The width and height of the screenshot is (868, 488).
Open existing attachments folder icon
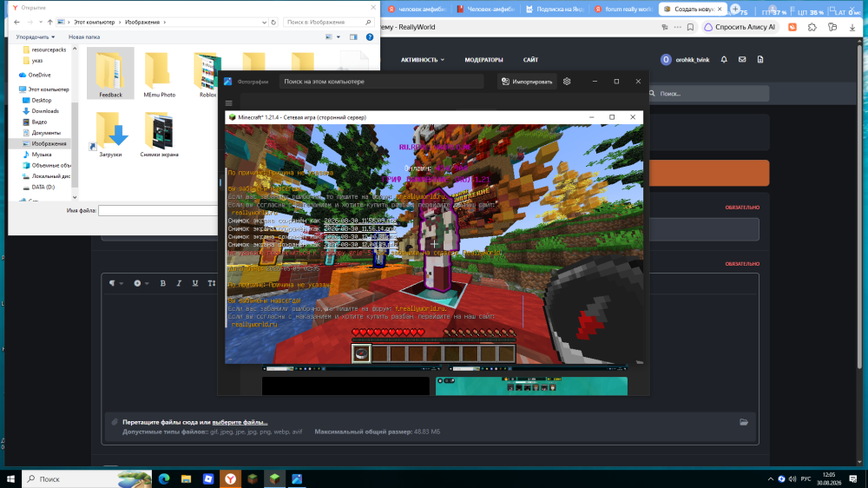[x=744, y=422]
